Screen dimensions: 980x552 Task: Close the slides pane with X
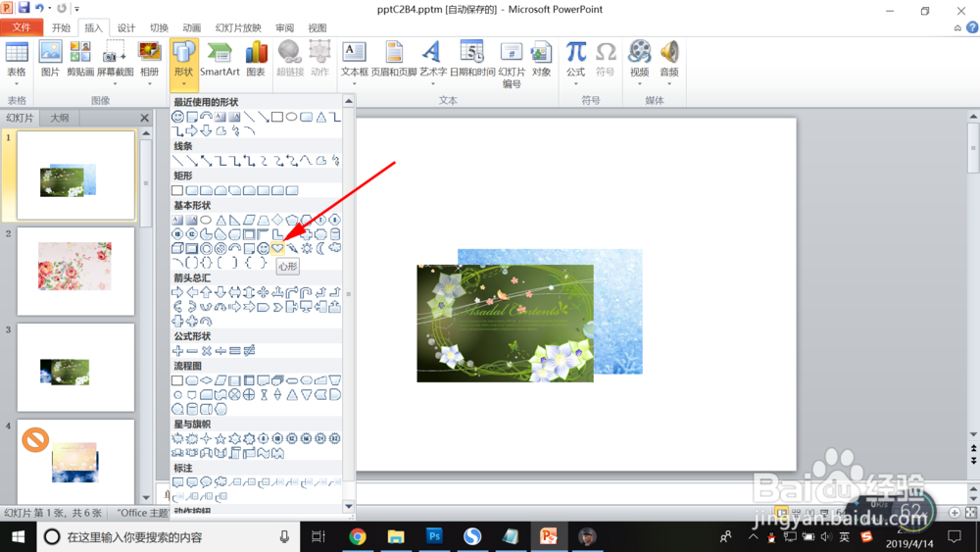click(144, 118)
